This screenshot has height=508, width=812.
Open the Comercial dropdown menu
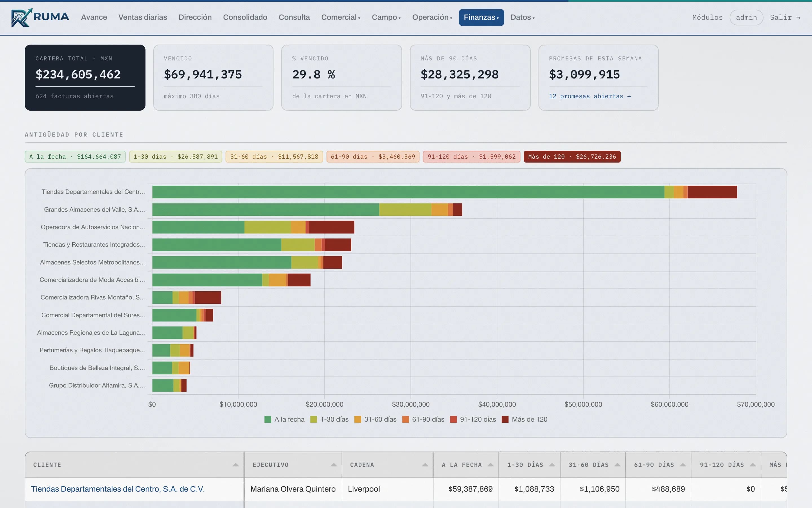click(x=341, y=17)
